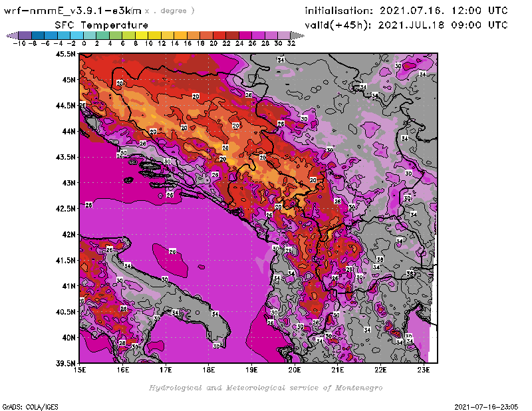Click the 15E longitude label
532x411 pixels.
coord(80,370)
